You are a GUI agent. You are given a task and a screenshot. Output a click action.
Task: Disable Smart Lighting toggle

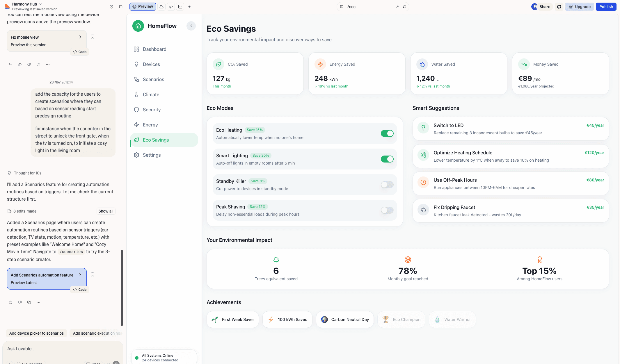(387, 159)
